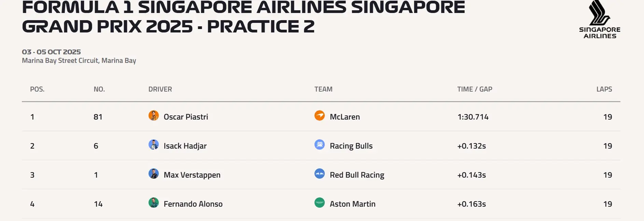
Task: Open Isack Hadjar driver link
Action: coord(185,146)
